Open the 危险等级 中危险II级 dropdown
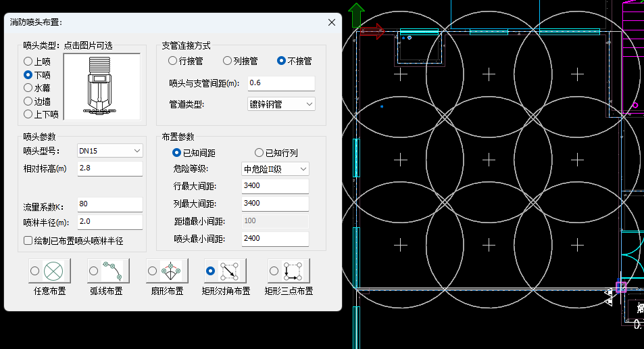Screen dimensions: 644x349 pyautogui.click(x=275, y=168)
